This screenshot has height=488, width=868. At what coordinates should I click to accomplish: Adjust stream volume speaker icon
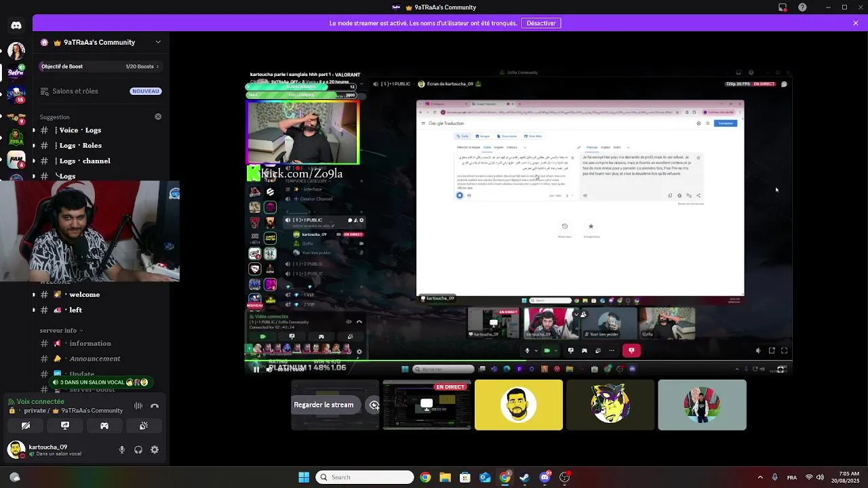point(758,350)
